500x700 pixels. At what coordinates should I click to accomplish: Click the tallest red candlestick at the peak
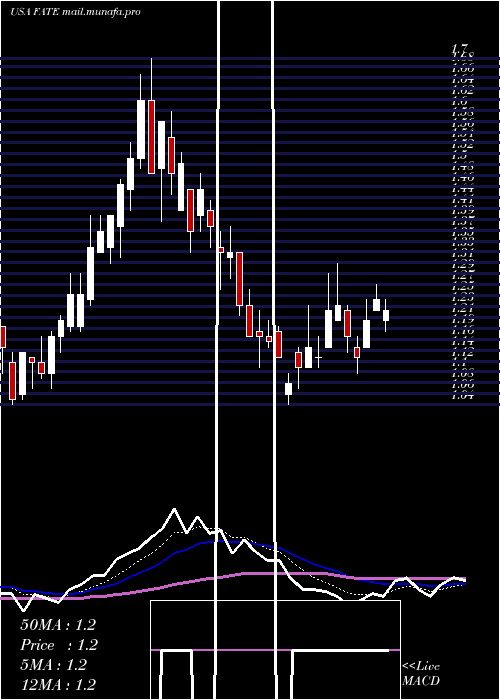(151, 137)
